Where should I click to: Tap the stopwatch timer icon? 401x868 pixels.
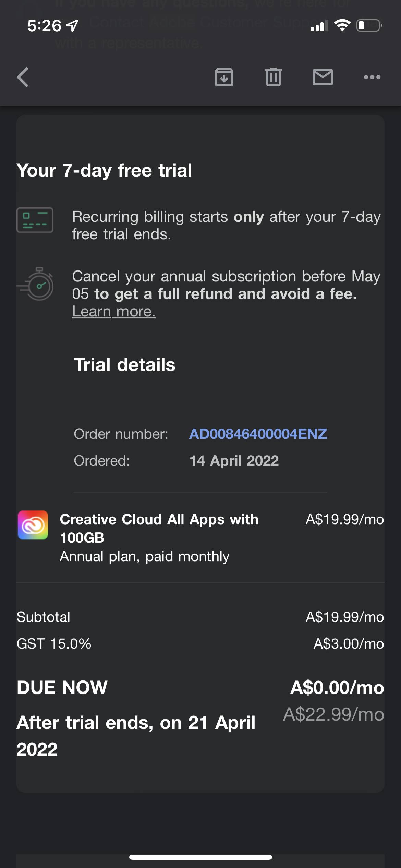coord(37,285)
